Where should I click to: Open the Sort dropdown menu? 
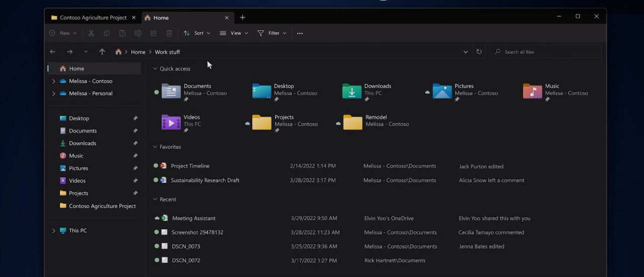click(197, 33)
